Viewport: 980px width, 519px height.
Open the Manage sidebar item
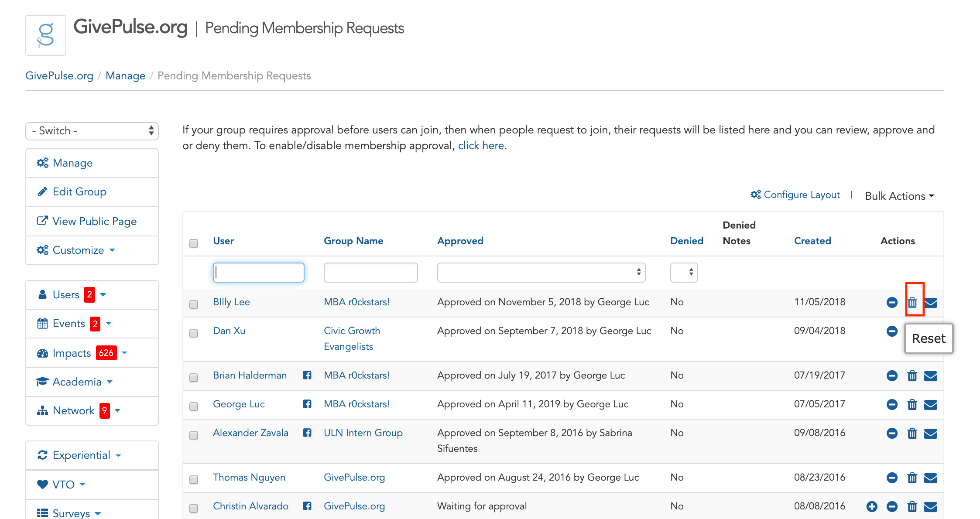(92, 163)
